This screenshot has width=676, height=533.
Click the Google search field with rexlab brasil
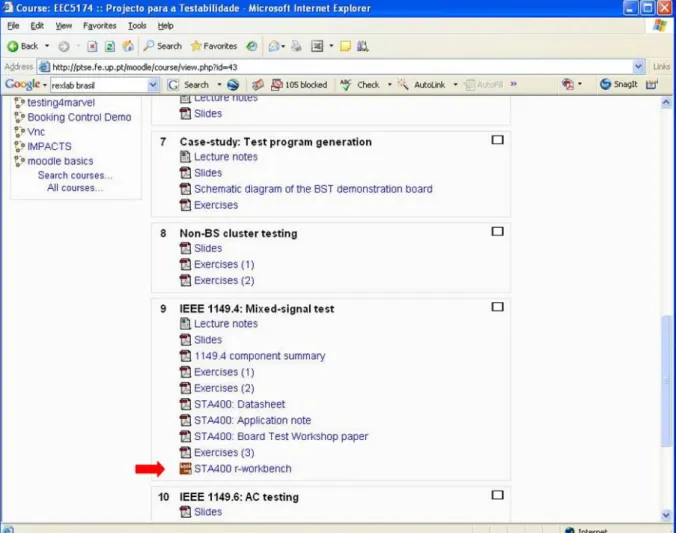100,85
